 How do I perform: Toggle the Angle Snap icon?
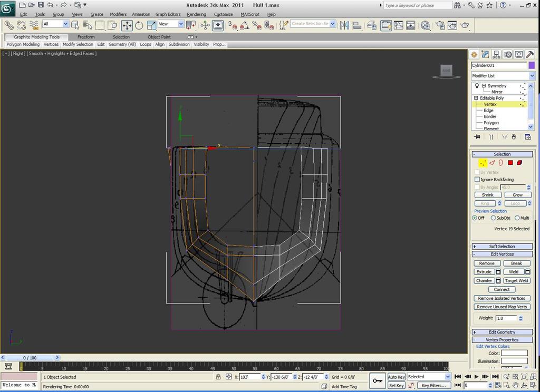click(245, 25)
